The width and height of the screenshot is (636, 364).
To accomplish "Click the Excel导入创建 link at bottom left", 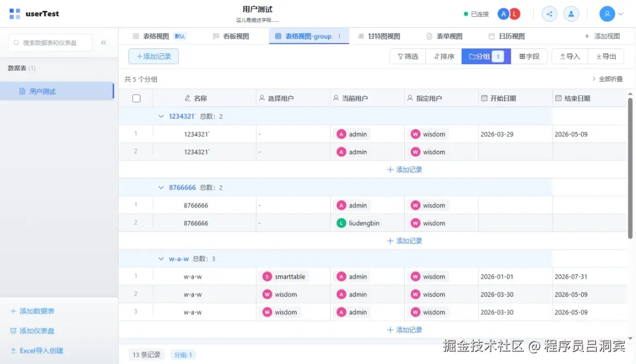I will 36,350.
